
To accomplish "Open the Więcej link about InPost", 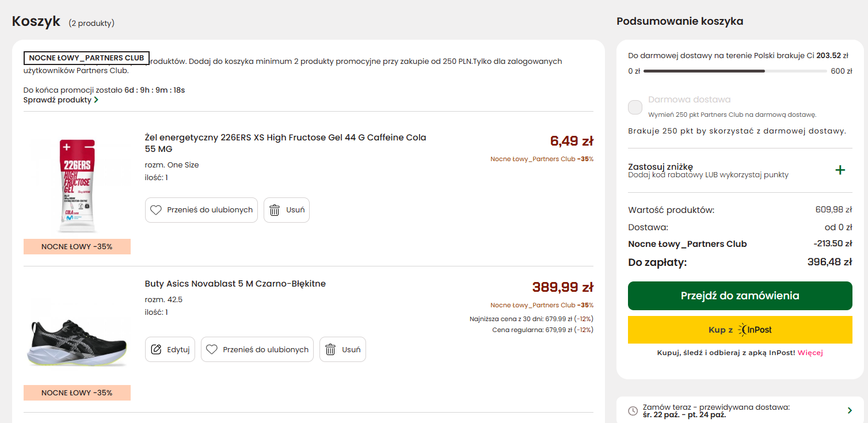I will pos(810,353).
